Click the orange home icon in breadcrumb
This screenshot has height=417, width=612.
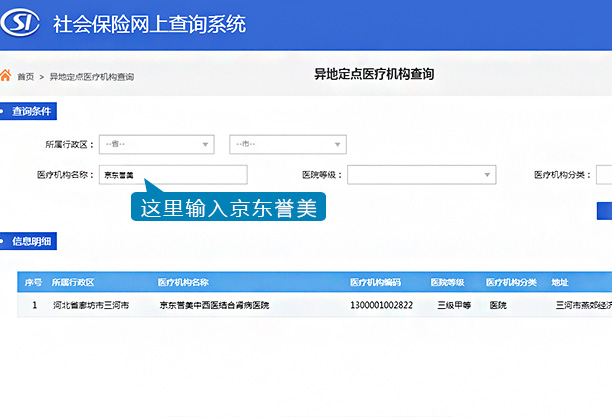click(5, 75)
